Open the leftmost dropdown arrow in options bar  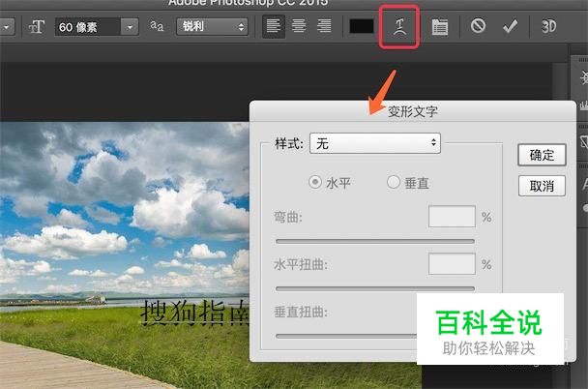coord(7,27)
